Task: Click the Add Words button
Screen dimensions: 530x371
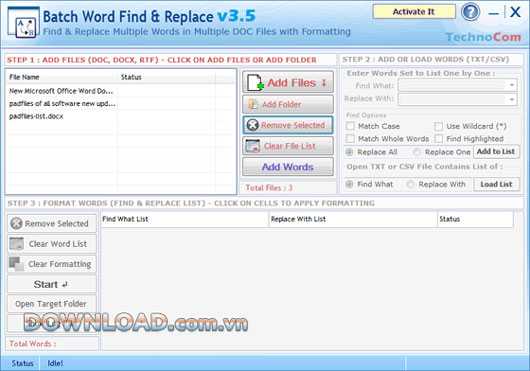Action: 288,167
